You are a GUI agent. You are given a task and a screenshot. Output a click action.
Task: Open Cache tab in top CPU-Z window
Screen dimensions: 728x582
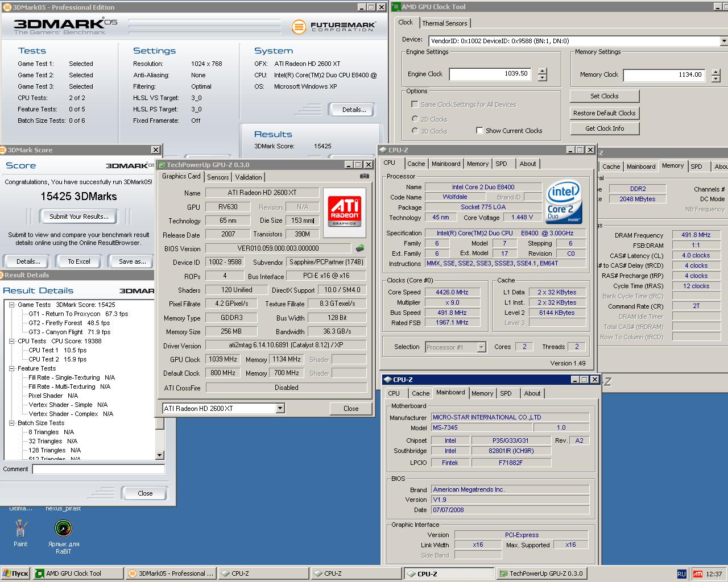416,164
